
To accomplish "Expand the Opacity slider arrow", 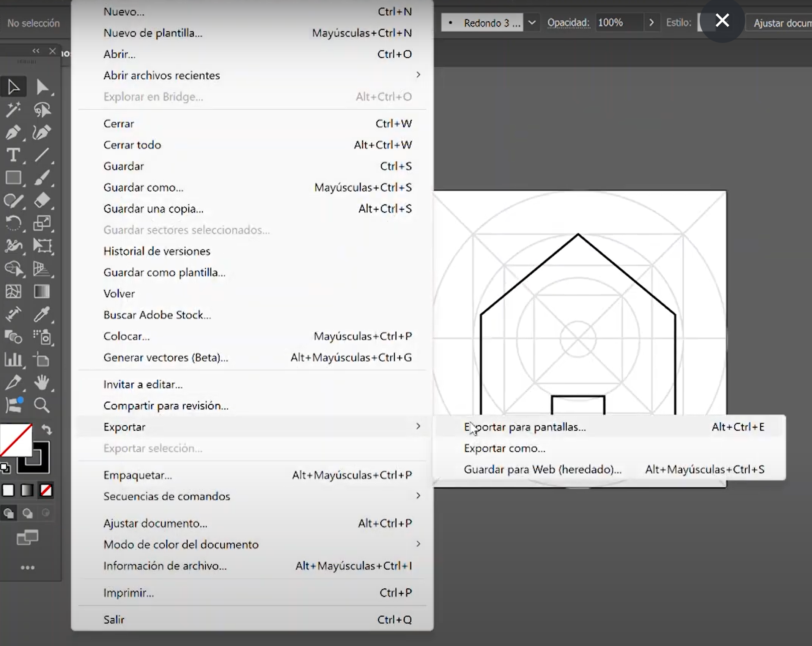I will point(651,23).
